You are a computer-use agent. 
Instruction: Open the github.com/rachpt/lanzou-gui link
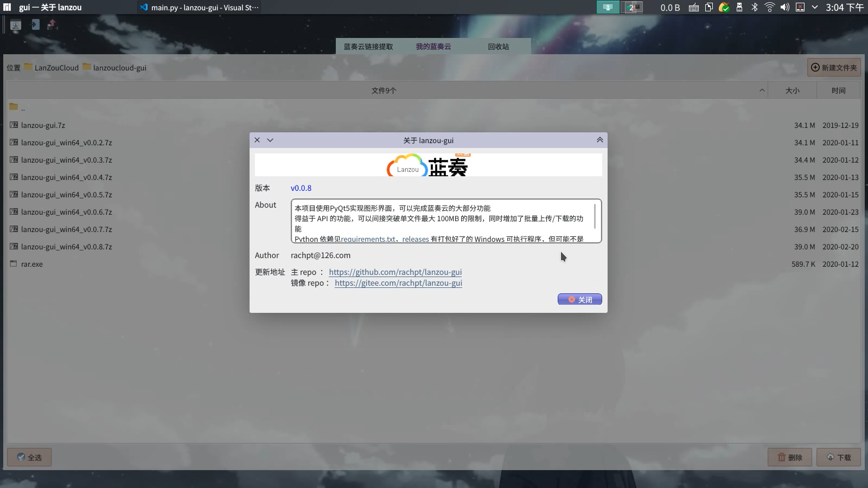pyautogui.click(x=395, y=272)
